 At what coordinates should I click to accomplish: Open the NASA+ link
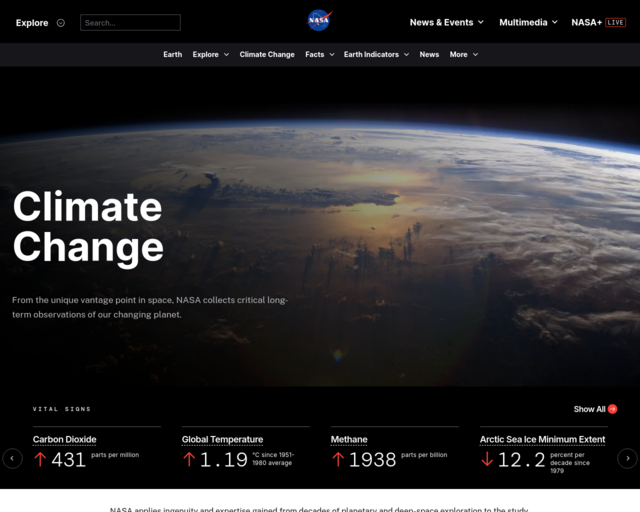[587, 22]
